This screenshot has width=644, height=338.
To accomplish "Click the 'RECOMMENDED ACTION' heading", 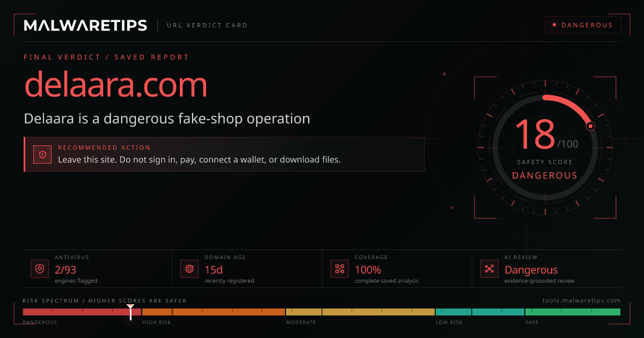I will [104, 148].
